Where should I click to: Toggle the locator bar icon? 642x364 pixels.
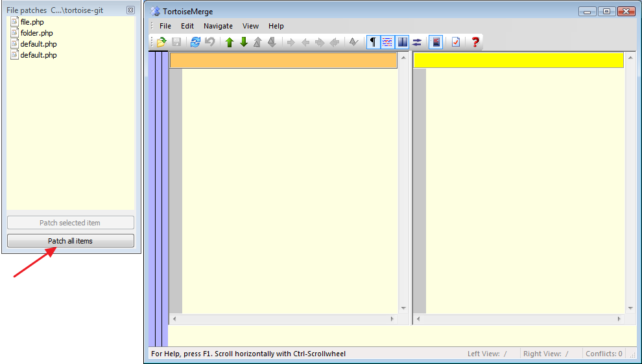click(x=436, y=42)
